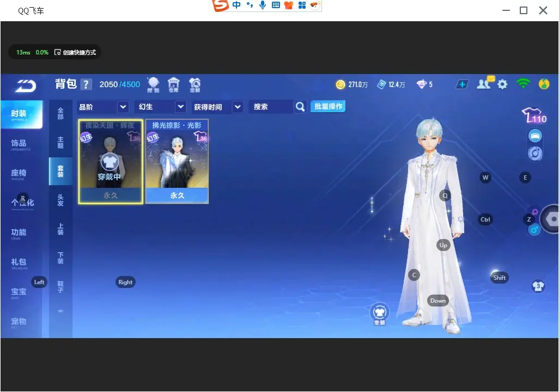Select the 下装 bottom subcategory

coord(60,258)
